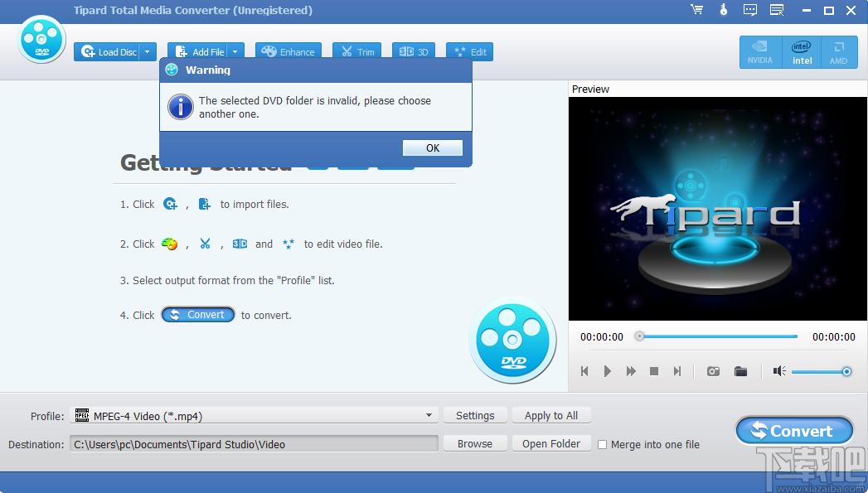The image size is (868, 493).
Task: Enable Merge into one file checkbox
Action: 602,444
